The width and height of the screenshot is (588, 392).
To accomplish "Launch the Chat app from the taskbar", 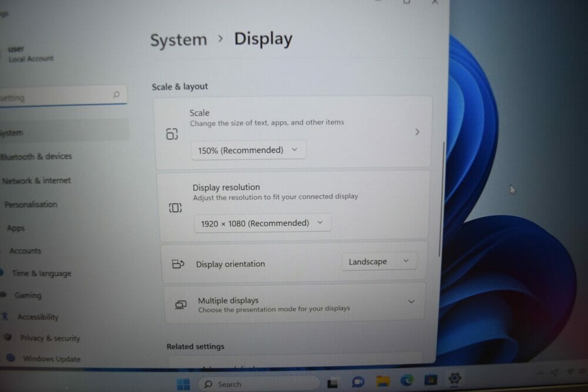I will point(358,382).
